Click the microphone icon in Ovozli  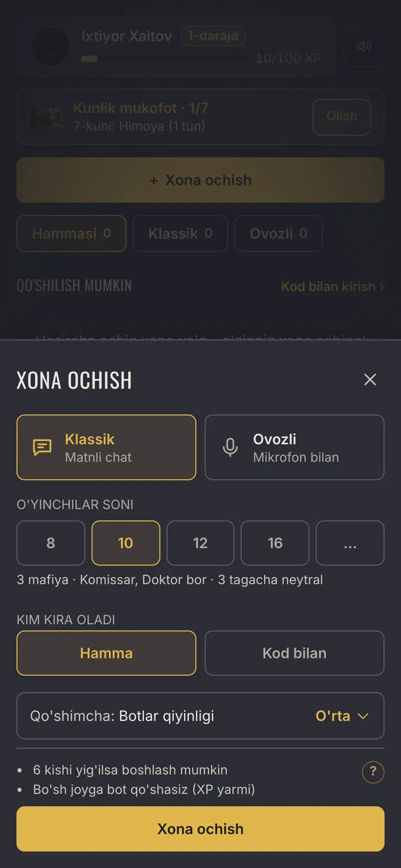(x=230, y=447)
